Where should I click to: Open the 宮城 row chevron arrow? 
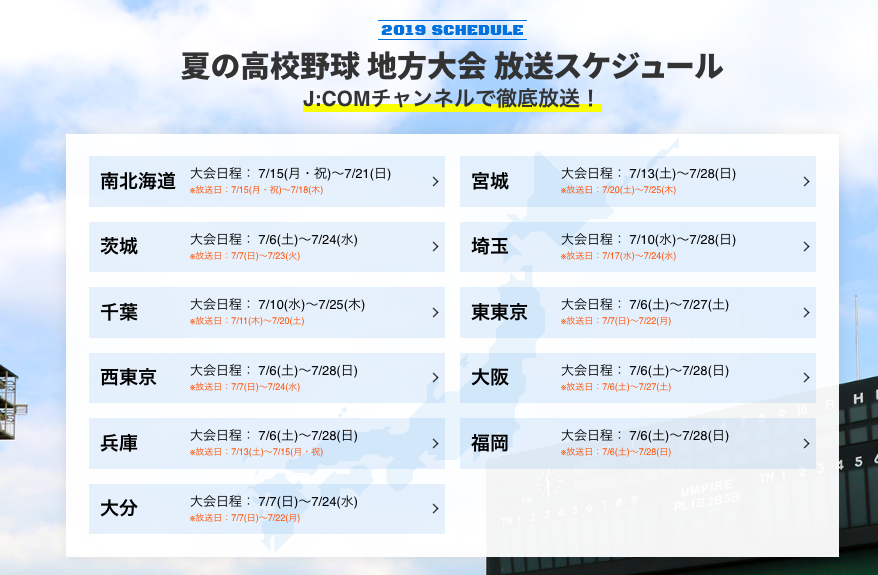806,181
